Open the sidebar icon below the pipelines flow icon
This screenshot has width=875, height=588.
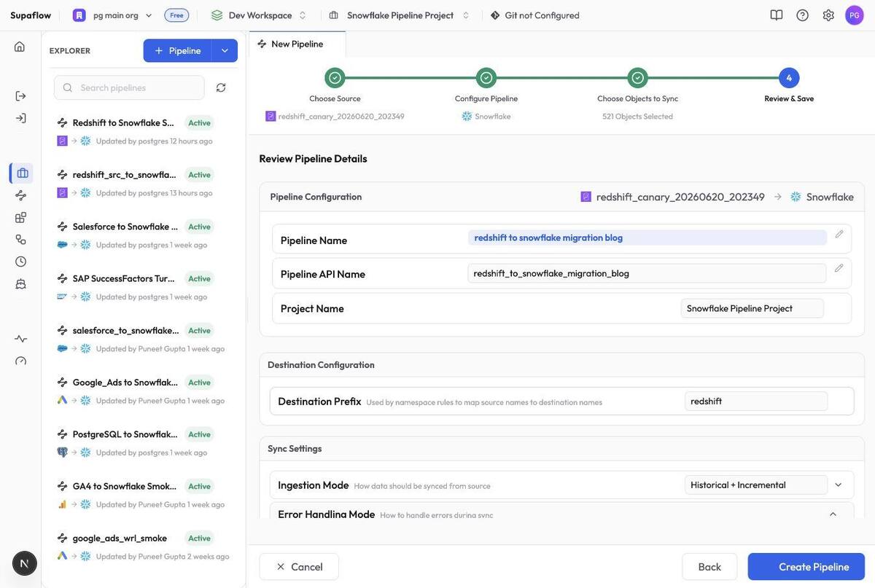[x=20, y=217]
